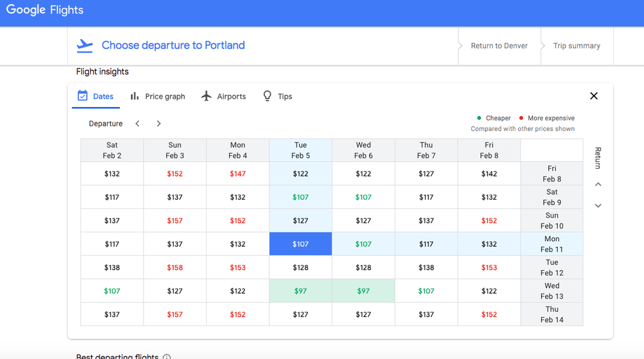Click the Wed Feb 13 return row label
Image resolution: width=644 pixels, height=359 pixels.
(552, 291)
